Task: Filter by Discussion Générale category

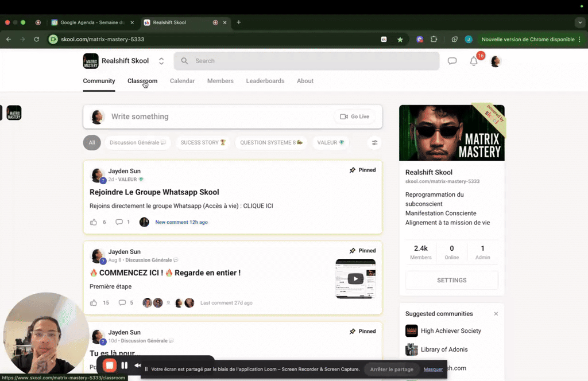Action: 138,143
